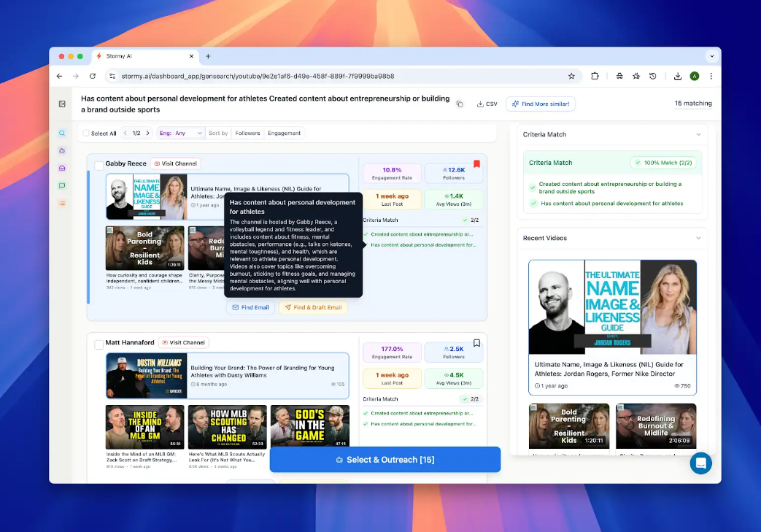Open the support chat widget bubble
Image resolution: width=761 pixels, height=532 pixels.
(x=701, y=463)
